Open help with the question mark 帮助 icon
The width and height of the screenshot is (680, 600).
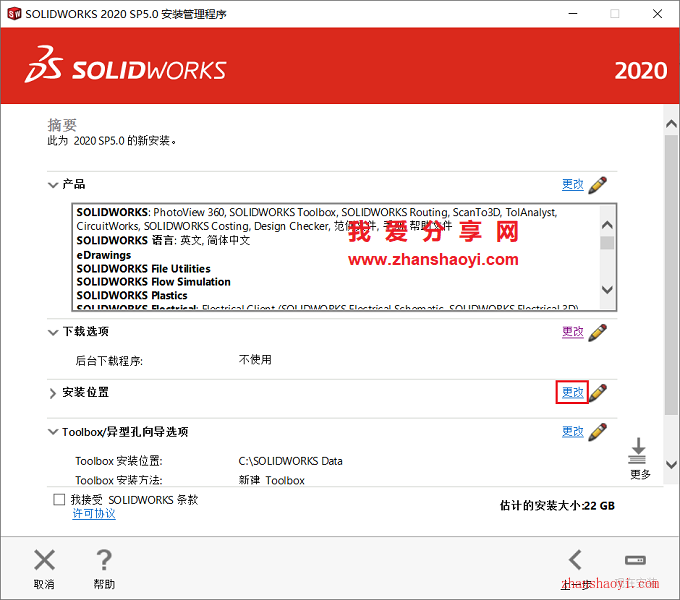[x=104, y=560]
